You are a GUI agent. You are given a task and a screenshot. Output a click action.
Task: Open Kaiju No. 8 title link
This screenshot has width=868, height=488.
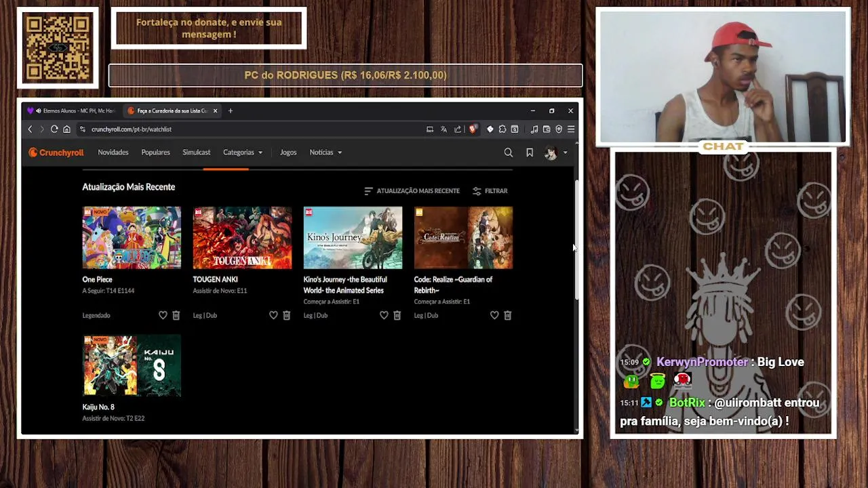98,407
